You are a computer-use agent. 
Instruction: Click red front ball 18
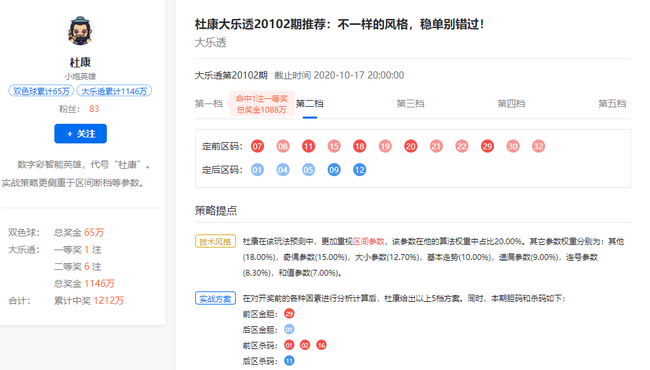coord(359,146)
